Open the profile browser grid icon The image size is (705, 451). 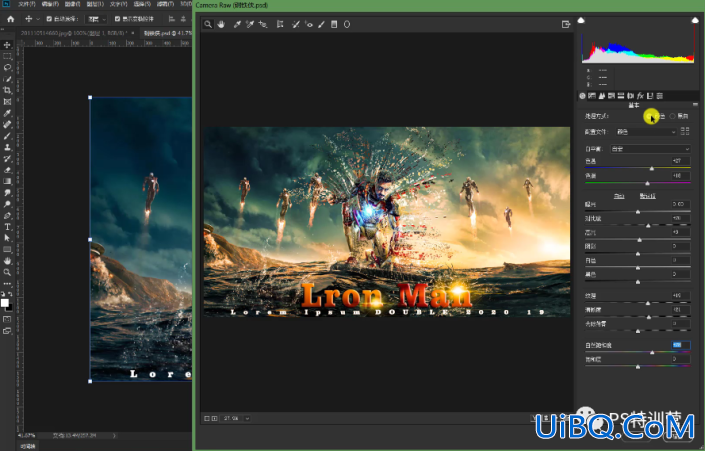pos(685,131)
